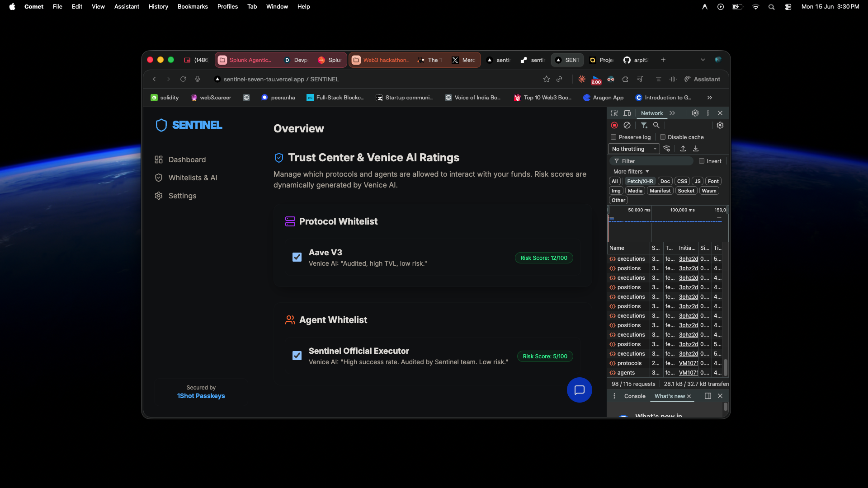The width and height of the screenshot is (868, 488).
Task: Select the Network DevTools tab
Action: pos(652,113)
